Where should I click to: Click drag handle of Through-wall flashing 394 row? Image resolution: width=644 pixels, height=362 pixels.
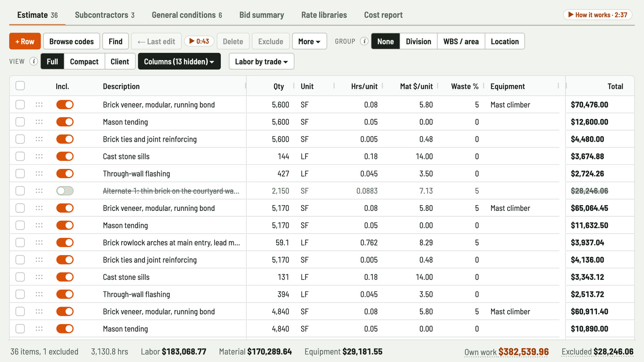(39, 294)
